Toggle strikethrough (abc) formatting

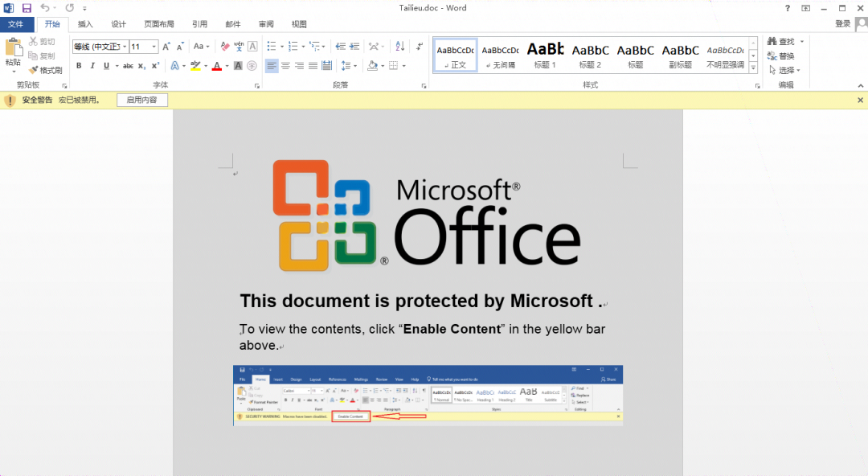(x=128, y=66)
